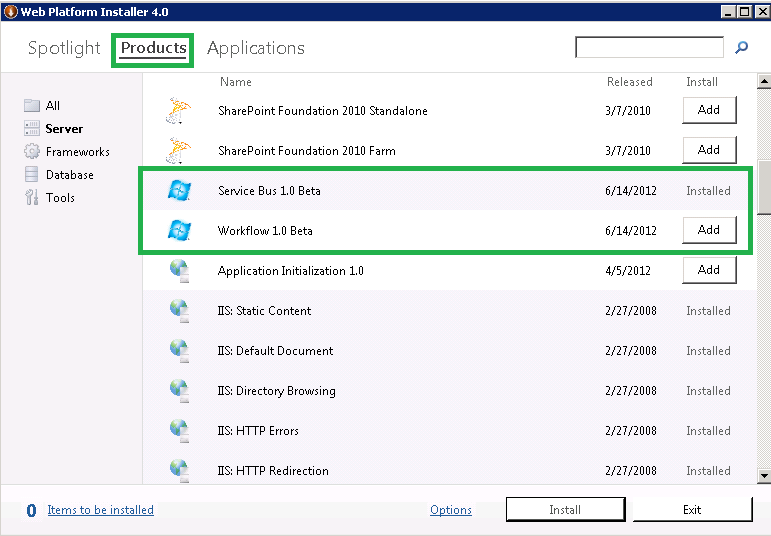The height and width of the screenshot is (536, 771).
Task: Click the 4/5/2012 release date
Action: tap(628, 271)
